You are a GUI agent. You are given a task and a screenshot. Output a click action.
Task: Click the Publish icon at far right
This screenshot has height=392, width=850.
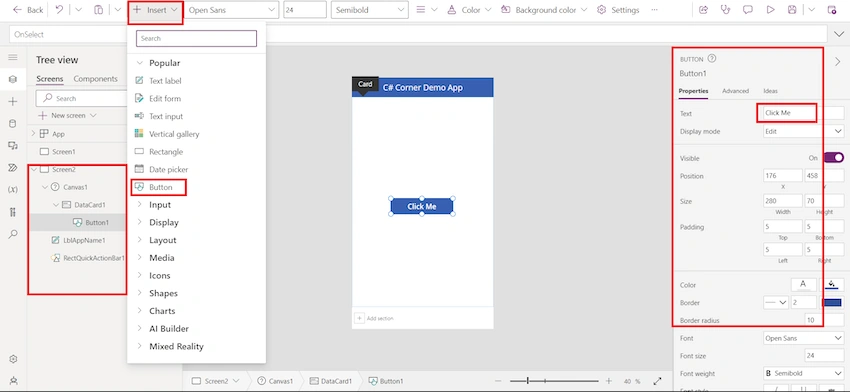[x=832, y=10]
